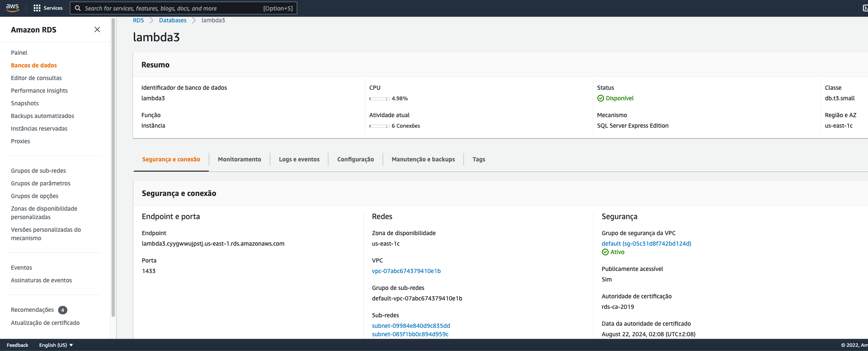Open Grupos de parâmetros
Image resolution: width=868 pixels, height=351 pixels.
(40, 183)
